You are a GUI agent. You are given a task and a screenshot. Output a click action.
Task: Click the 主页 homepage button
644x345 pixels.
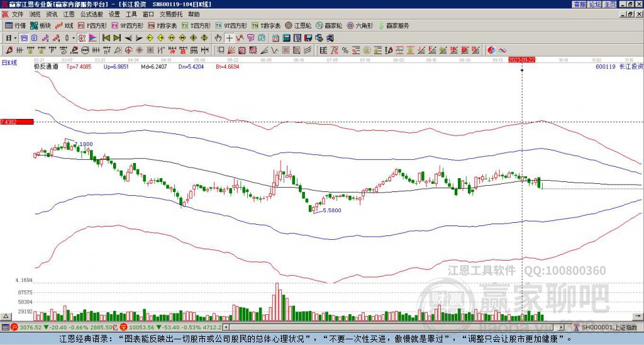pos(610,4)
